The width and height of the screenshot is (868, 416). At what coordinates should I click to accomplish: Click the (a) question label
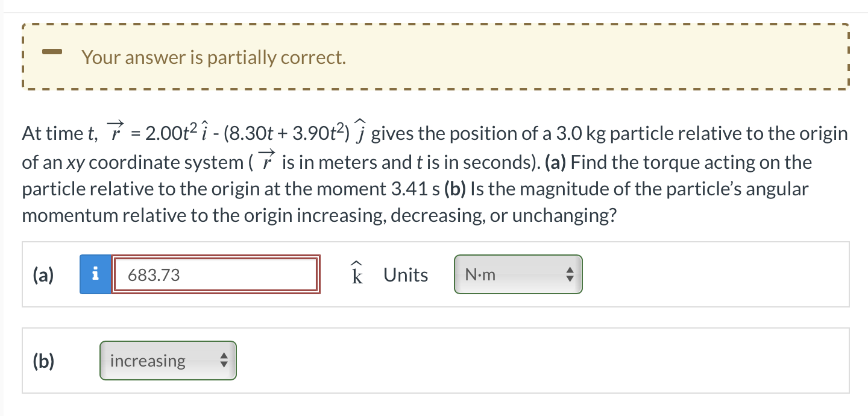click(42, 274)
